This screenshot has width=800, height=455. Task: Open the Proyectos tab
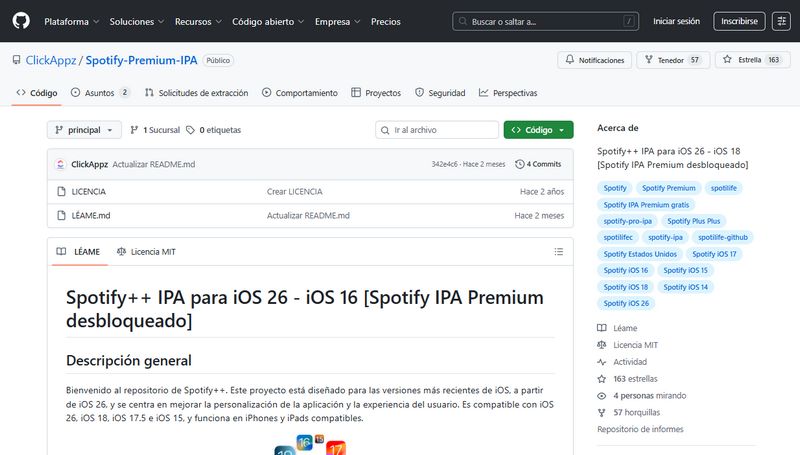[376, 93]
